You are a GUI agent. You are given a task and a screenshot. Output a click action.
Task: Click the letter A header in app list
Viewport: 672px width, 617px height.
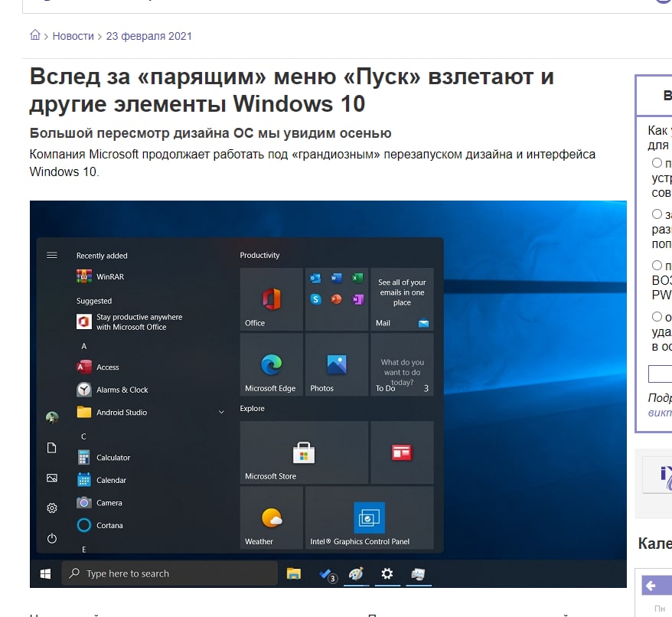point(84,346)
